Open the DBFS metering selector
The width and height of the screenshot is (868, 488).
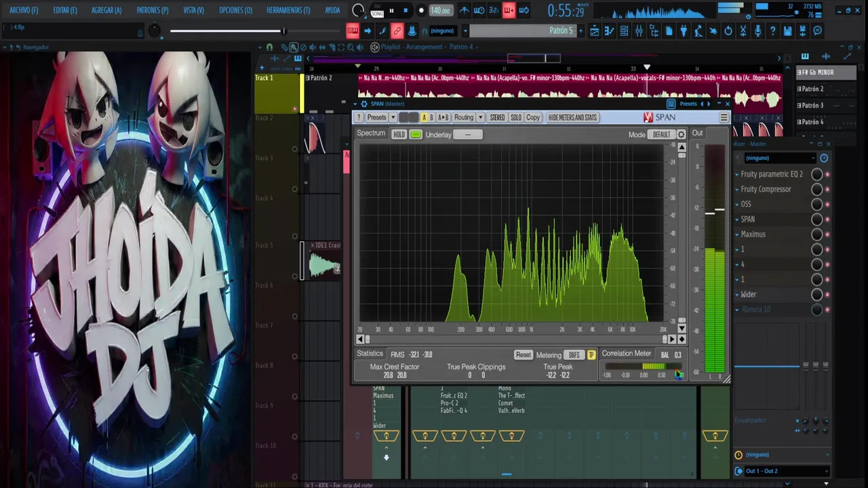(x=574, y=354)
